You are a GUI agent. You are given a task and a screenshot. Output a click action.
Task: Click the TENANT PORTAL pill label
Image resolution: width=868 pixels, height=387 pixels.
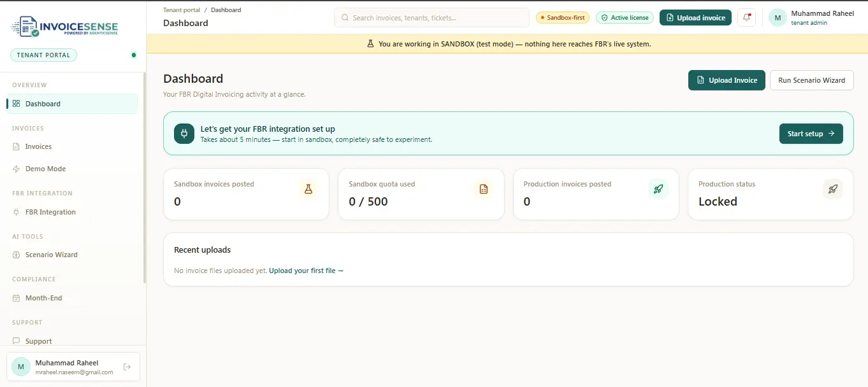tap(43, 55)
